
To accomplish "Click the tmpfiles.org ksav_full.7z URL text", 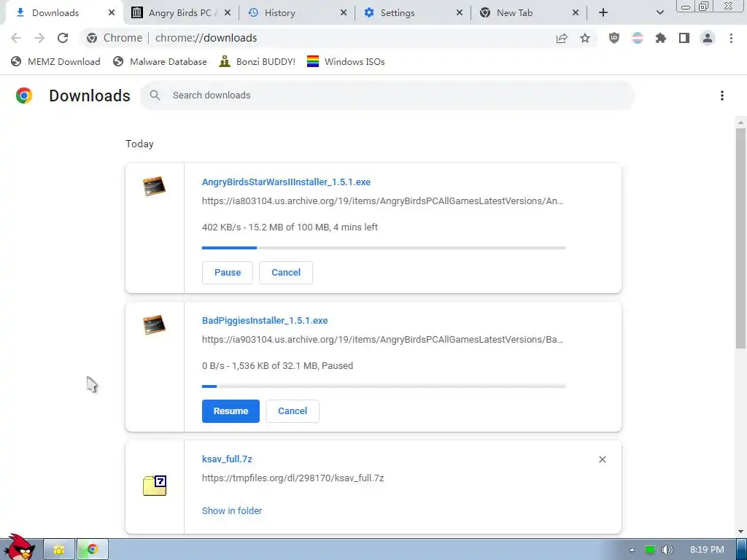I will [x=293, y=478].
